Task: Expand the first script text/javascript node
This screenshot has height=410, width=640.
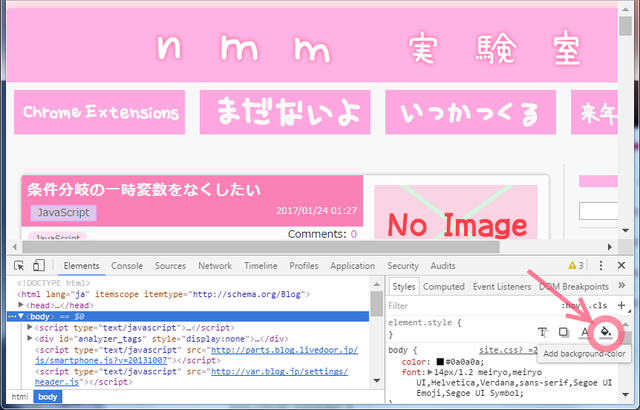Action: (x=29, y=327)
